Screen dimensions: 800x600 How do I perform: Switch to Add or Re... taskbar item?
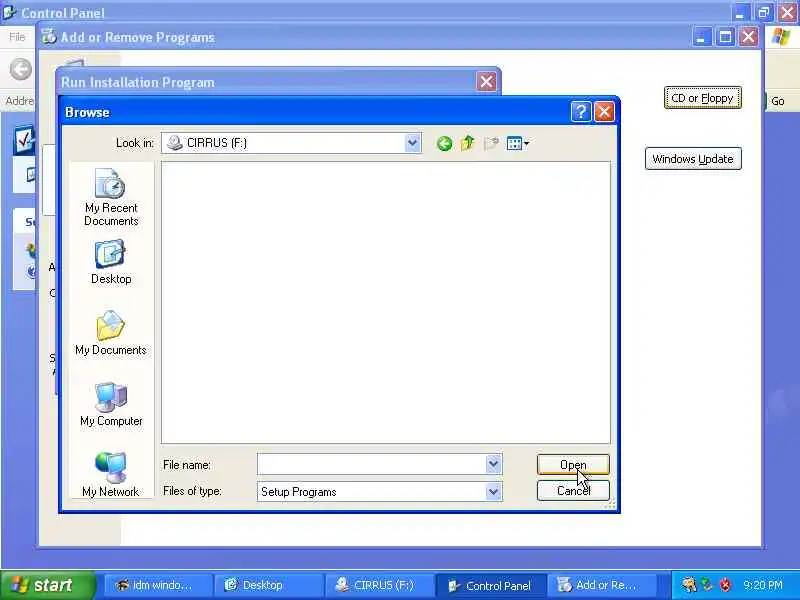(x=602, y=585)
